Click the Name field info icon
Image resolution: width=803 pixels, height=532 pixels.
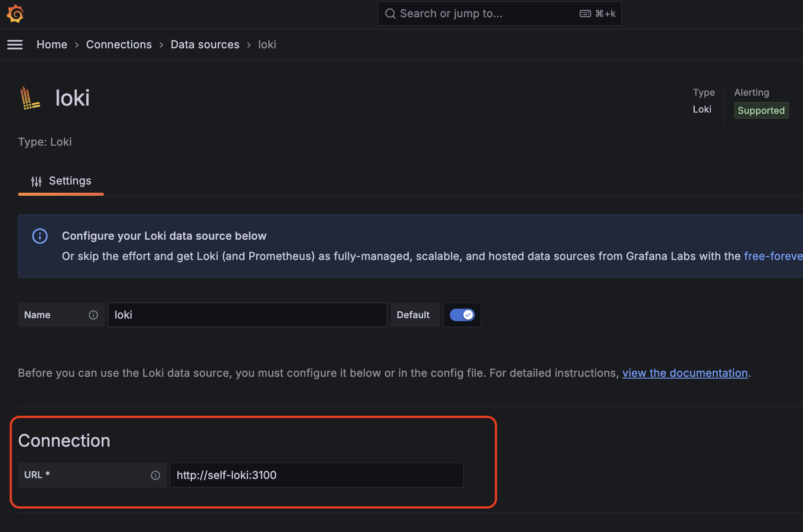pos(93,315)
